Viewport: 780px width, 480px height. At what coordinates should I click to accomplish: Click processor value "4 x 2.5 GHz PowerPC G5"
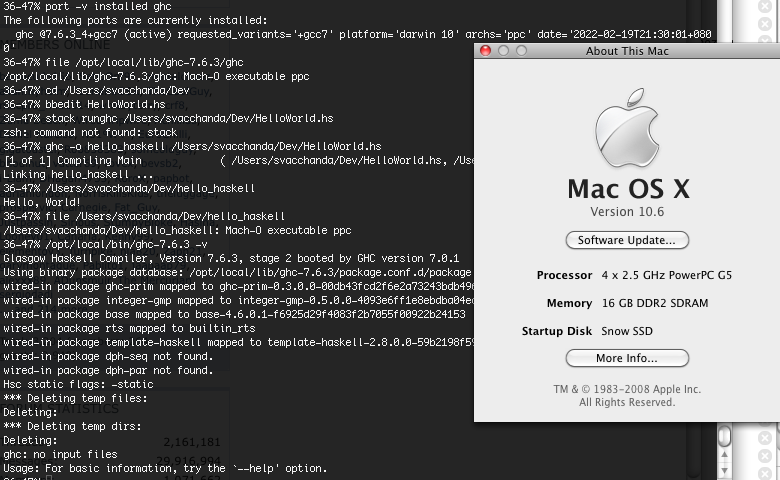(x=667, y=275)
